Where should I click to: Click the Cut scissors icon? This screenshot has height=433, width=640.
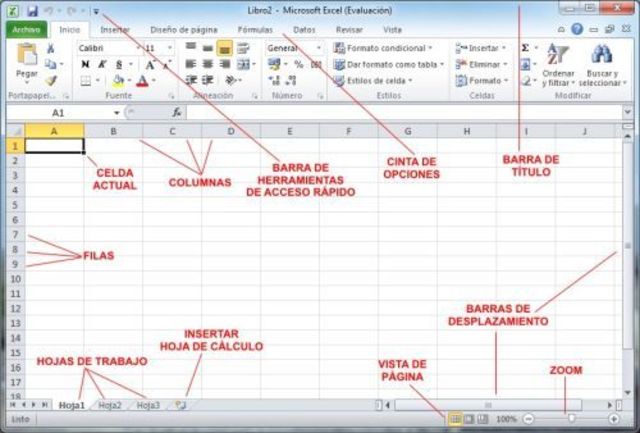(51, 48)
